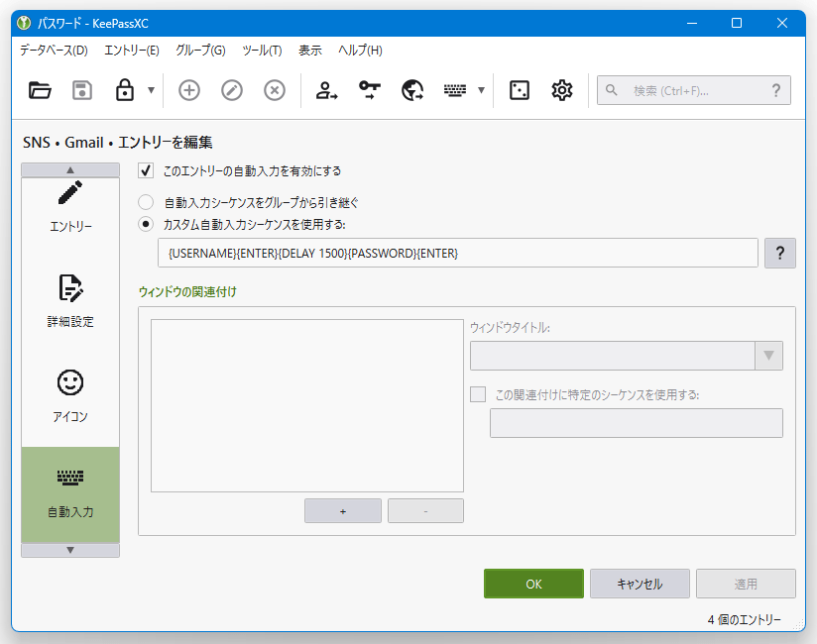Expand lock button dropdown arrow

(x=151, y=90)
